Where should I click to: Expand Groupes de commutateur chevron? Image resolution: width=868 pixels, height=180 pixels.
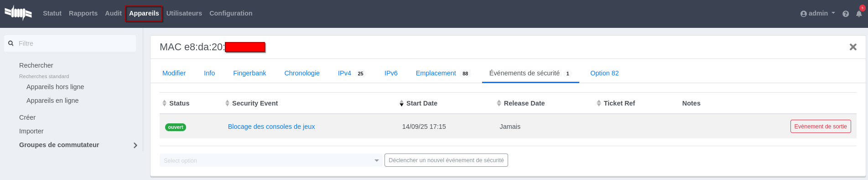[135, 145]
